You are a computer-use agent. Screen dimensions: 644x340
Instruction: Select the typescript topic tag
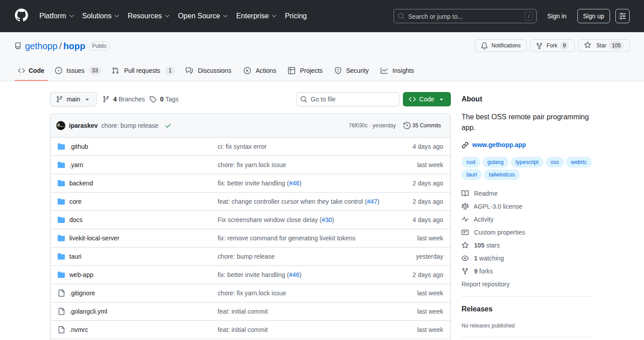527,162
